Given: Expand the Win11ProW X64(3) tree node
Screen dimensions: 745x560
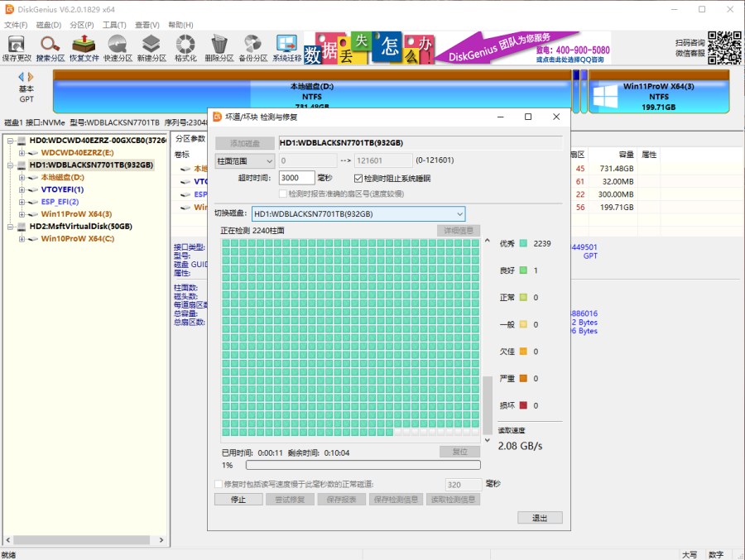Looking at the screenshot, I should (x=22, y=214).
